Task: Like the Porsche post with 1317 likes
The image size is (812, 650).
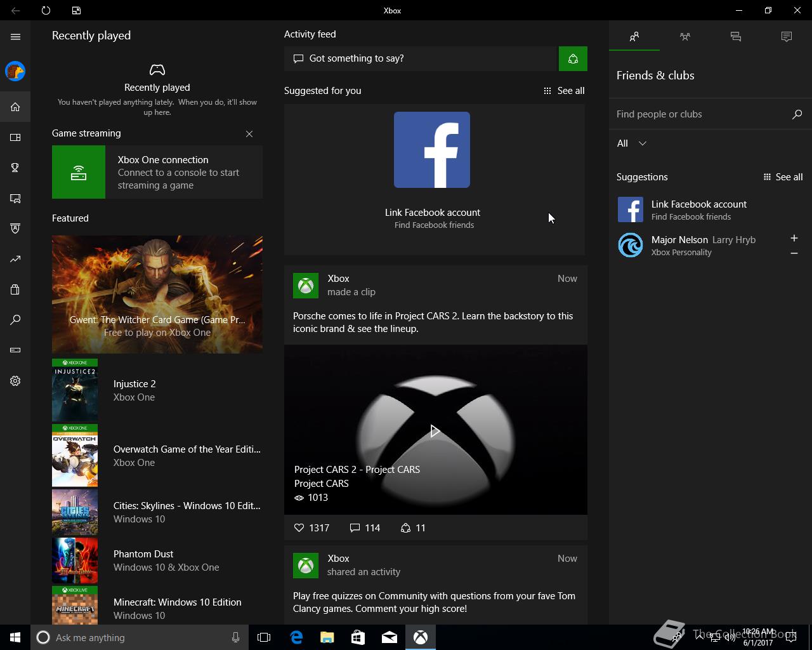Action: [311, 527]
